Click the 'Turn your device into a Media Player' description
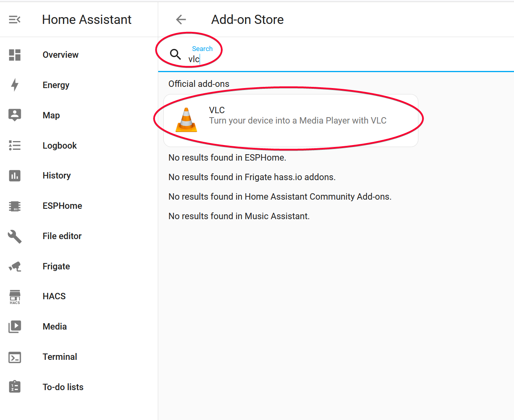This screenshot has height=420, width=514. click(x=298, y=121)
